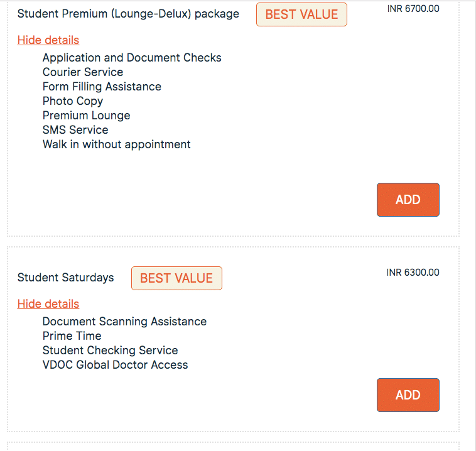Select the Student Premium (Lounge-Delux) package title
The image size is (476, 451).
click(x=128, y=14)
